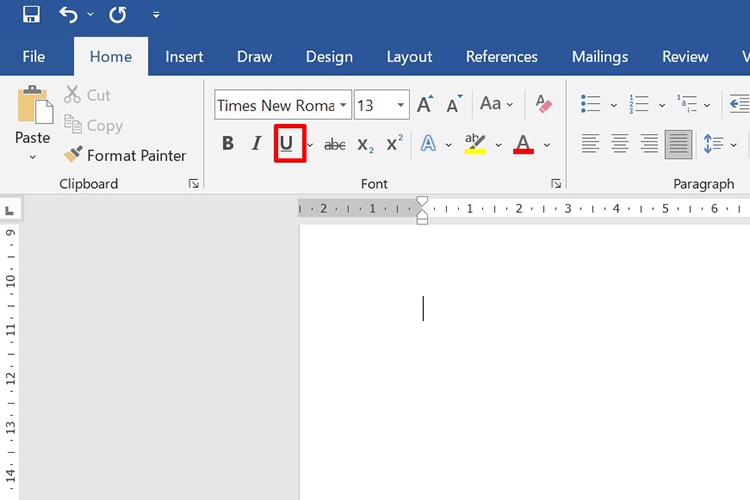
Task: Open the Font dialog launcher
Action: (556, 184)
